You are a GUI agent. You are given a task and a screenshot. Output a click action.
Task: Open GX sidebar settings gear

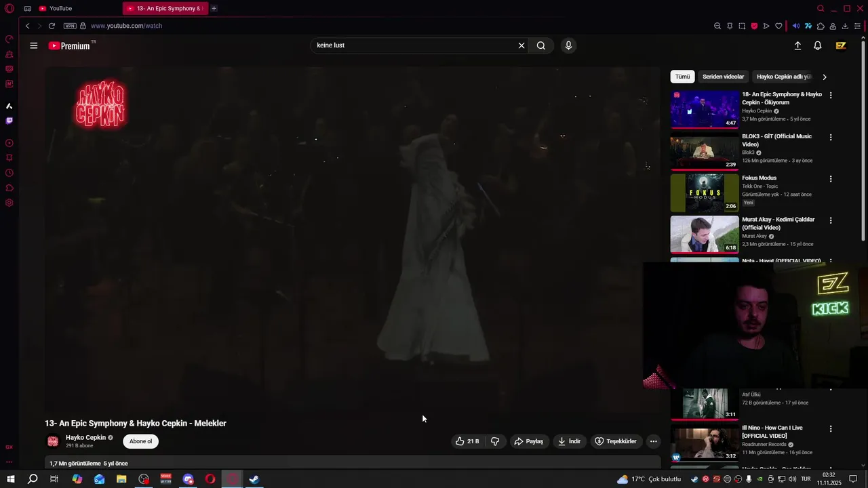tap(9, 203)
